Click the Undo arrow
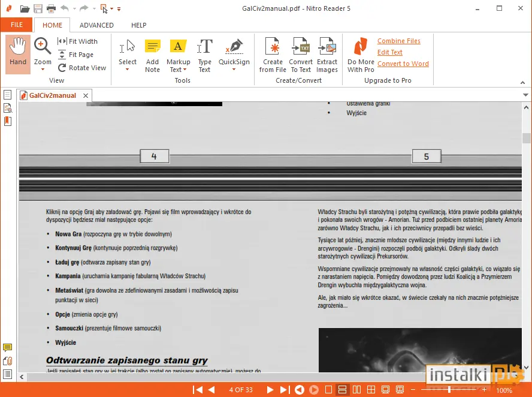Image resolution: width=532 pixels, height=397 pixels. [x=65, y=8]
